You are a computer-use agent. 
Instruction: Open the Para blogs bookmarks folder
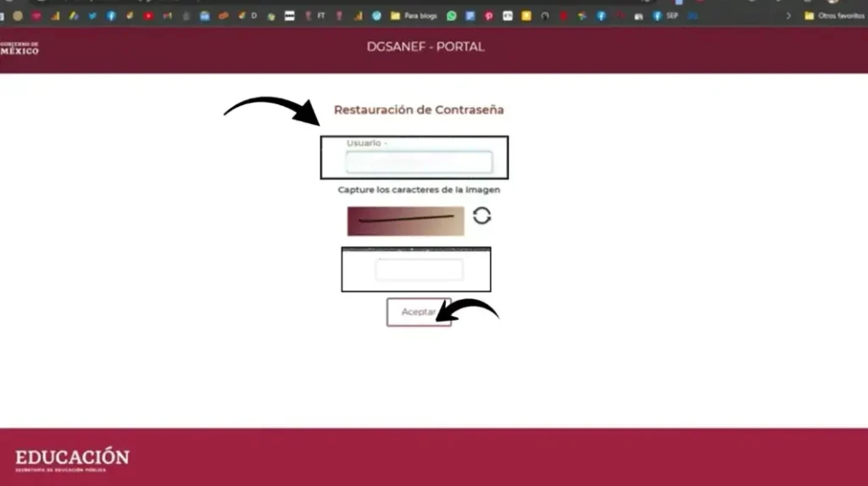click(x=414, y=16)
